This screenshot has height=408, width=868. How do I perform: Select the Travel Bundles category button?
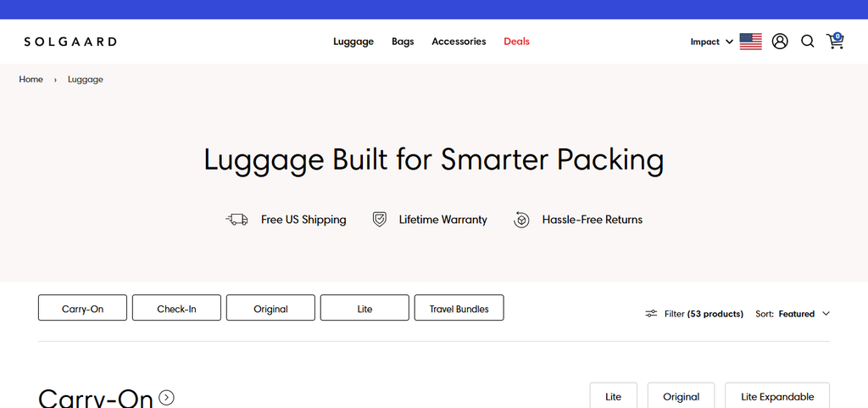[459, 308]
